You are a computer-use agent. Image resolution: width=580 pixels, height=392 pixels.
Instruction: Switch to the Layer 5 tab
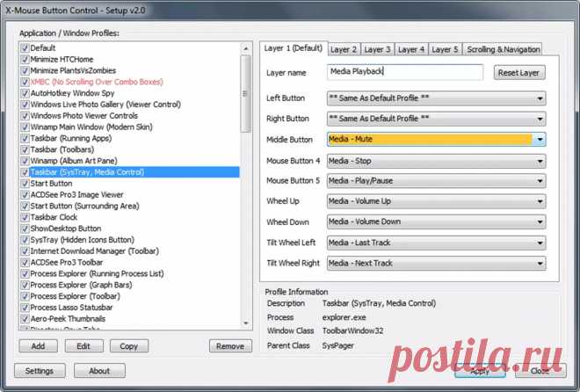pos(446,49)
